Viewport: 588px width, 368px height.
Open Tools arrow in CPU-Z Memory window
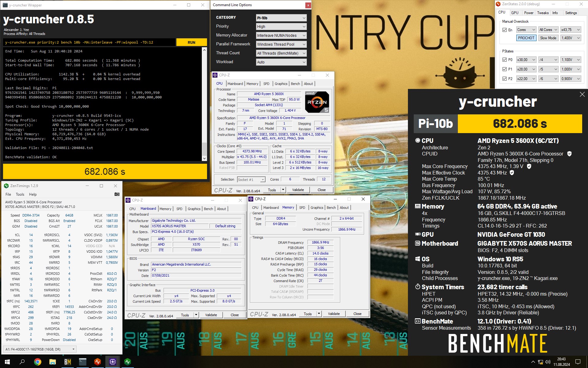click(x=319, y=314)
